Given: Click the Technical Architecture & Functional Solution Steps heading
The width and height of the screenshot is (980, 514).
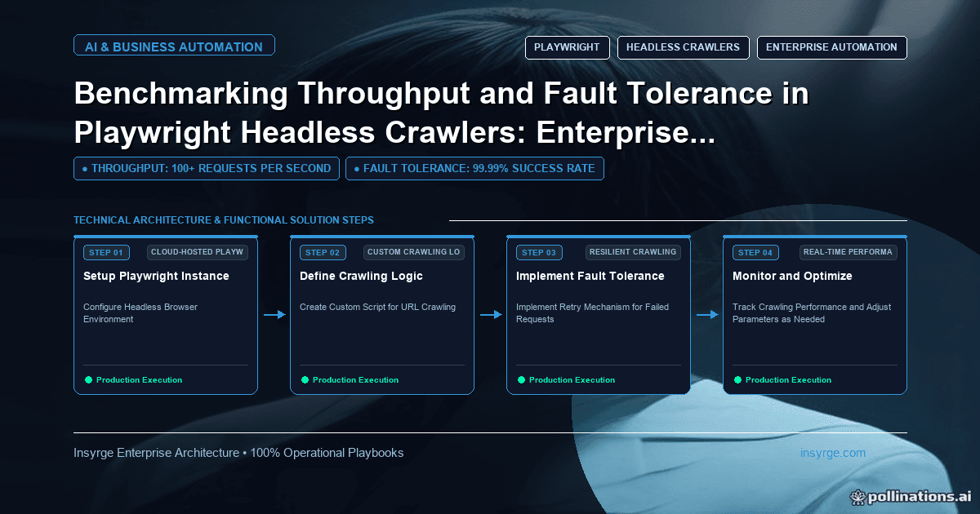Looking at the screenshot, I should click(224, 220).
